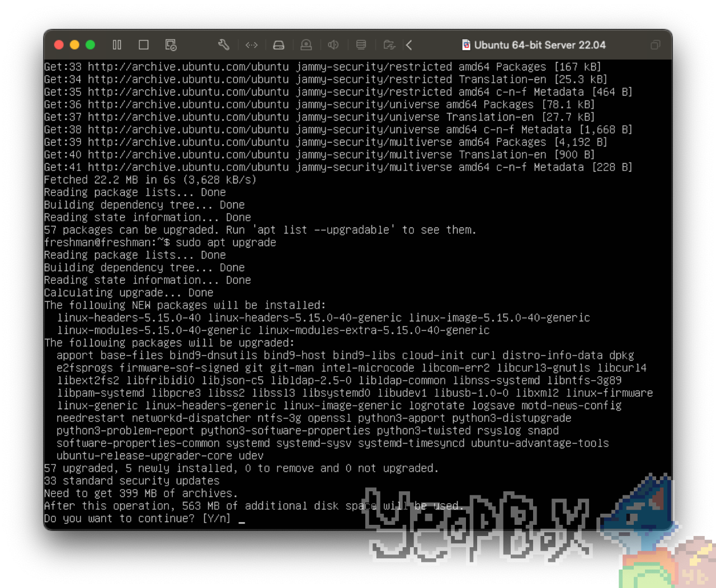The image size is (716, 588).
Task: Minimize the window with the yellow button
Action: (x=74, y=44)
